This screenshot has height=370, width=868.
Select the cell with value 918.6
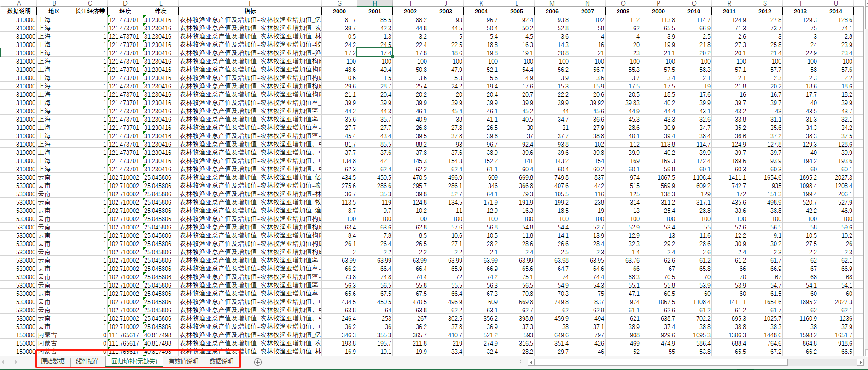coord(836,343)
